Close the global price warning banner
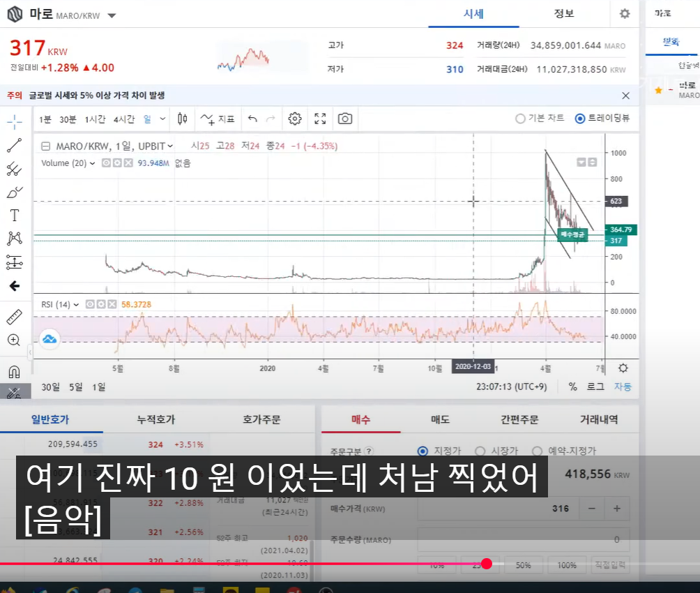The height and width of the screenshot is (593, 700). (x=626, y=96)
